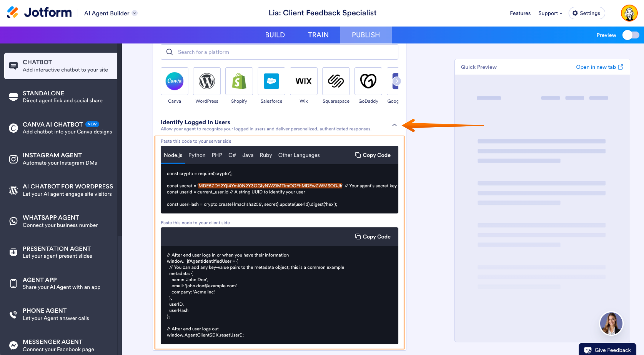Viewport: 644px width, 355px height.
Task: Copy the server-side Node.js code
Action: coord(373,155)
